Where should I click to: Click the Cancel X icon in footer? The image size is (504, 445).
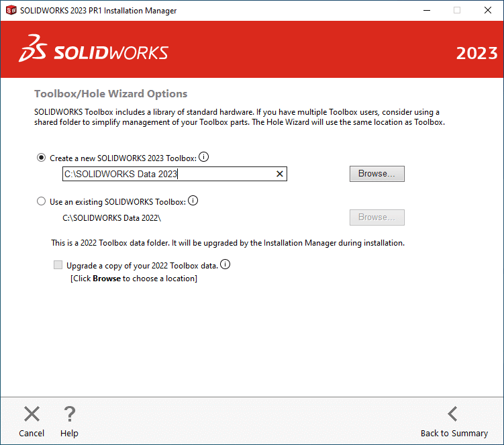32,414
